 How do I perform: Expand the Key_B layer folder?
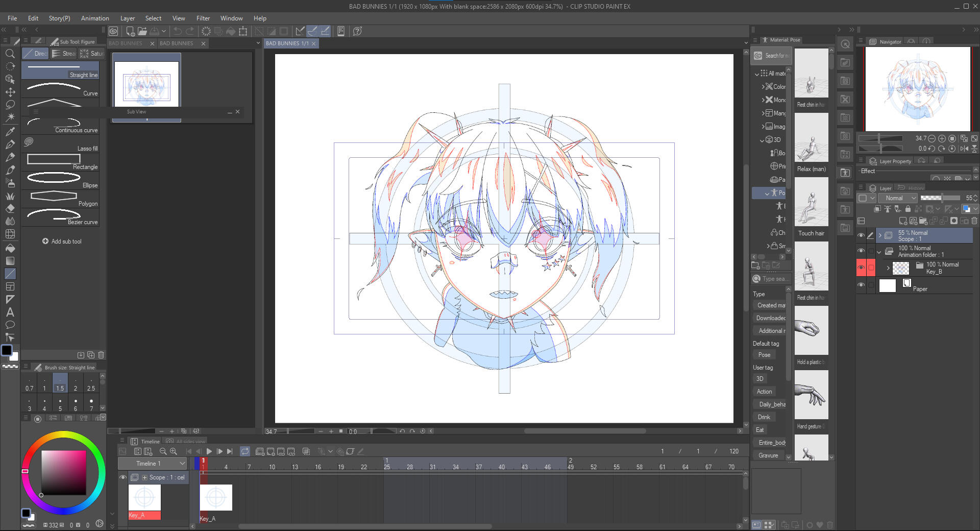[x=888, y=268]
